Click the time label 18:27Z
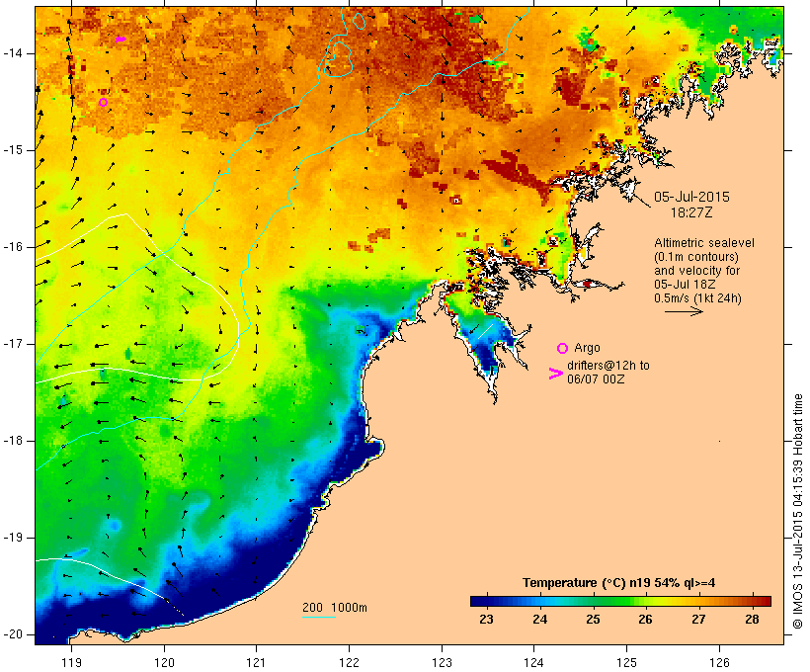The width and height of the screenshot is (810, 672). (691, 212)
